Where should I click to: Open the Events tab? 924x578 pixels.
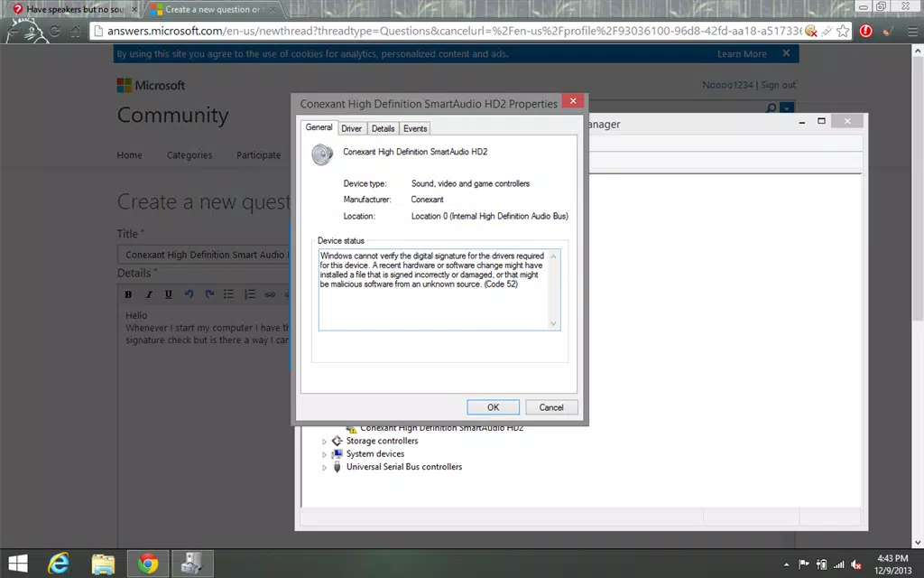click(415, 128)
